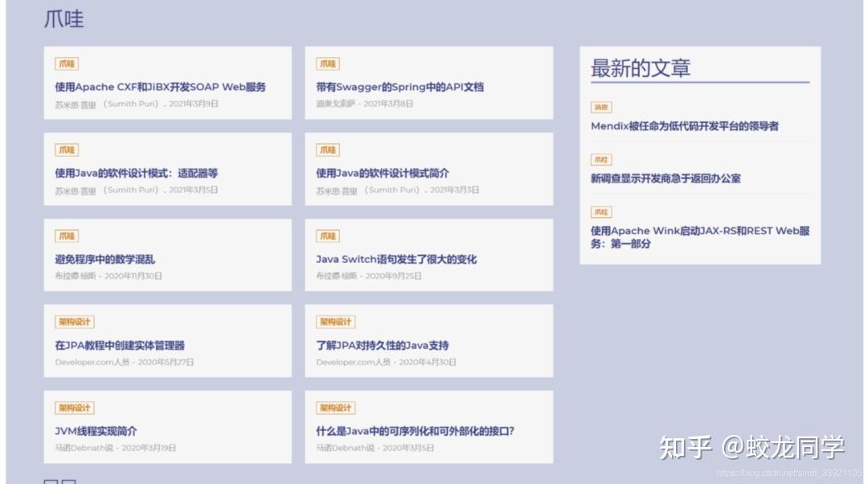Open 使用Java的软件设计模式：适配器等
This screenshot has width=868, height=484.
tap(137, 173)
